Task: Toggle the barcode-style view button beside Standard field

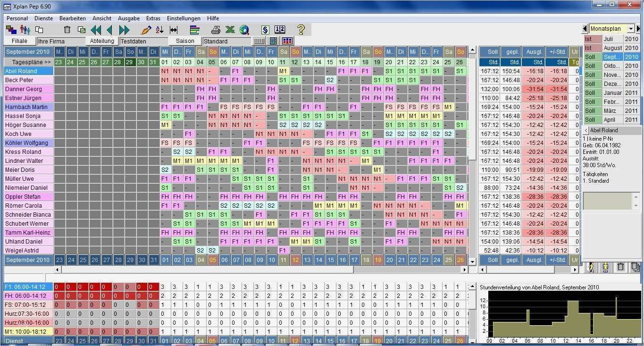Action: tap(259, 41)
